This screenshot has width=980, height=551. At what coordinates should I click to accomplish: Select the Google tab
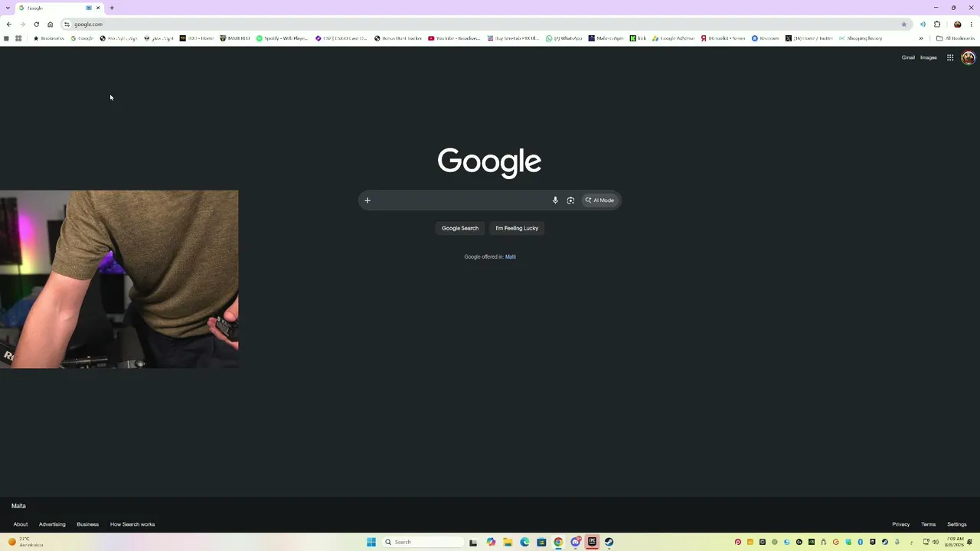point(60,8)
